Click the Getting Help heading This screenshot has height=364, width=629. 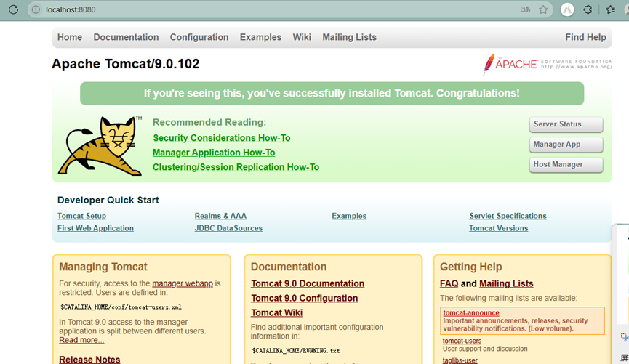tap(471, 267)
